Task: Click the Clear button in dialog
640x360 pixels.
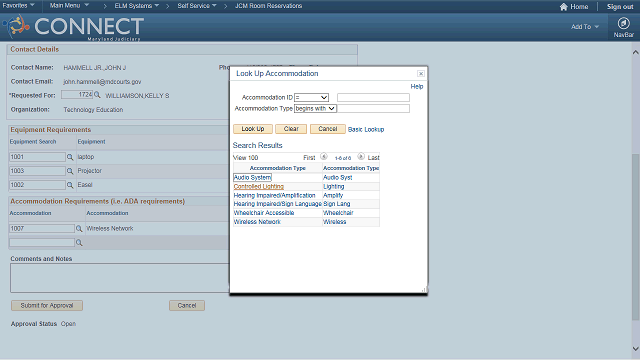Action: 291,129
